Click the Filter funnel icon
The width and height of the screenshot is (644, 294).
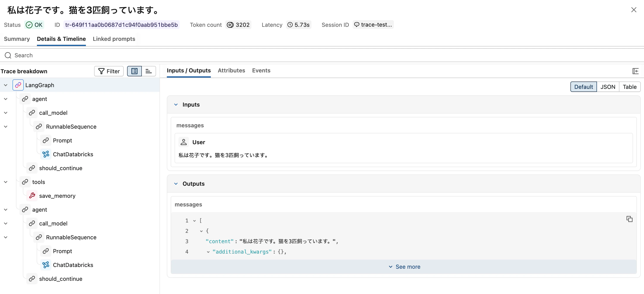pyautogui.click(x=101, y=71)
